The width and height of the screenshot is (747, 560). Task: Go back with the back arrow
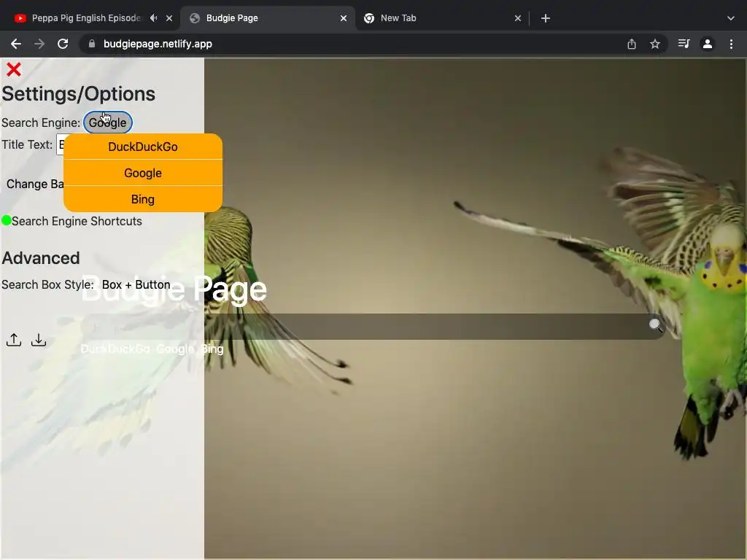coord(16,44)
